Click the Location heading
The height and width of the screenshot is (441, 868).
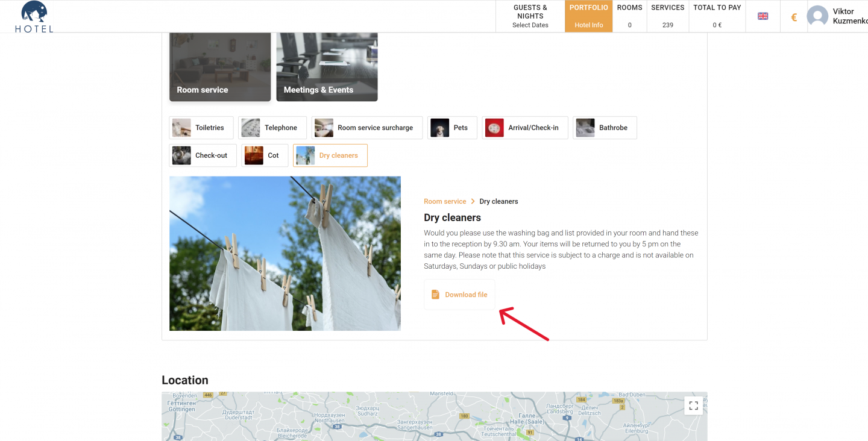185,380
